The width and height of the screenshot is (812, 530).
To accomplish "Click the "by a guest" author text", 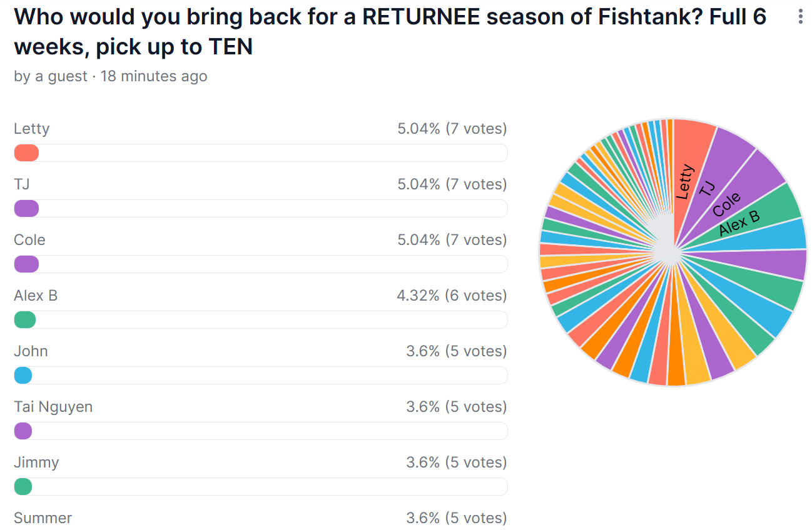I will coord(51,76).
